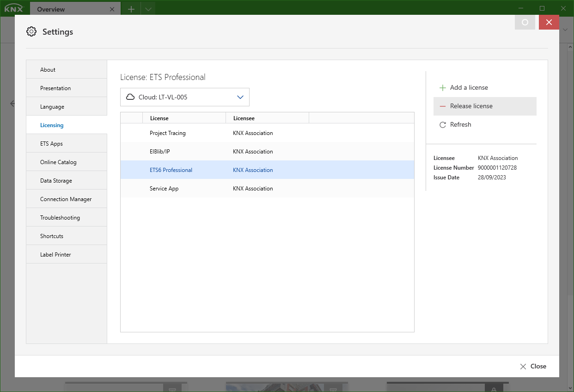Click Release license

[x=485, y=106]
